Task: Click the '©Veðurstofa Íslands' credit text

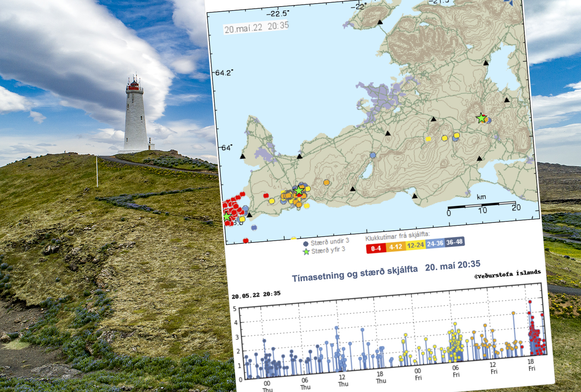Action: point(508,274)
